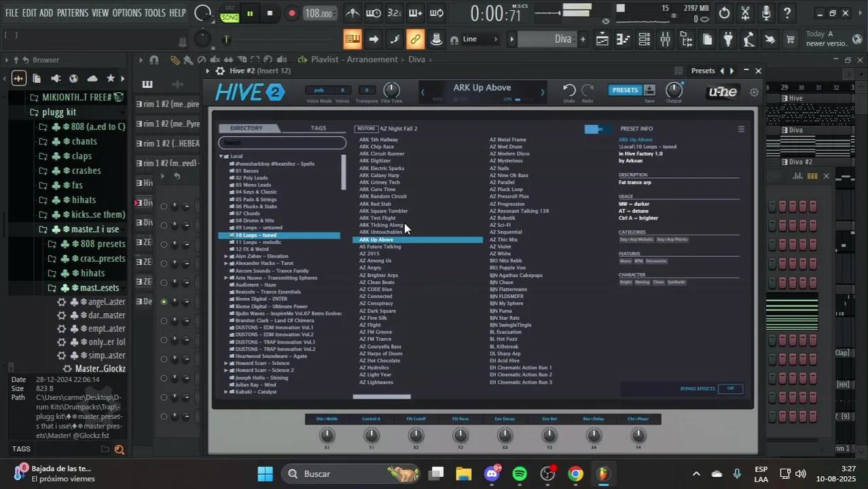Open Chrome from the taskbar
The width and height of the screenshot is (868, 489).
[575, 474]
